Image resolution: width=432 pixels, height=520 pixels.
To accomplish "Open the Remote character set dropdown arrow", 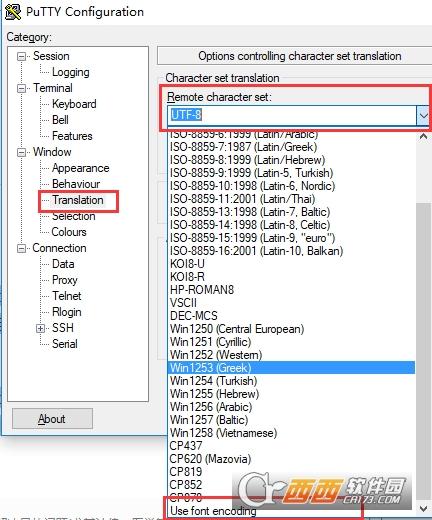I will coord(423,116).
